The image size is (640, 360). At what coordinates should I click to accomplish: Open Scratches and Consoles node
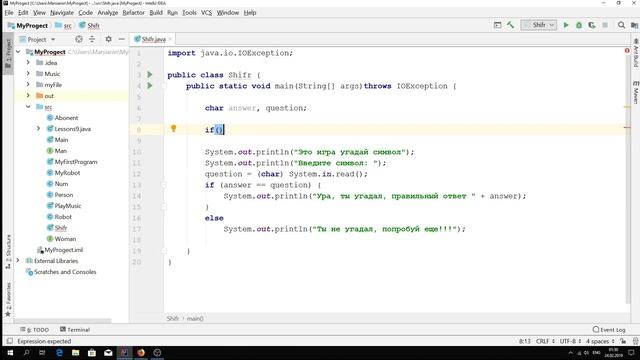click(x=65, y=271)
